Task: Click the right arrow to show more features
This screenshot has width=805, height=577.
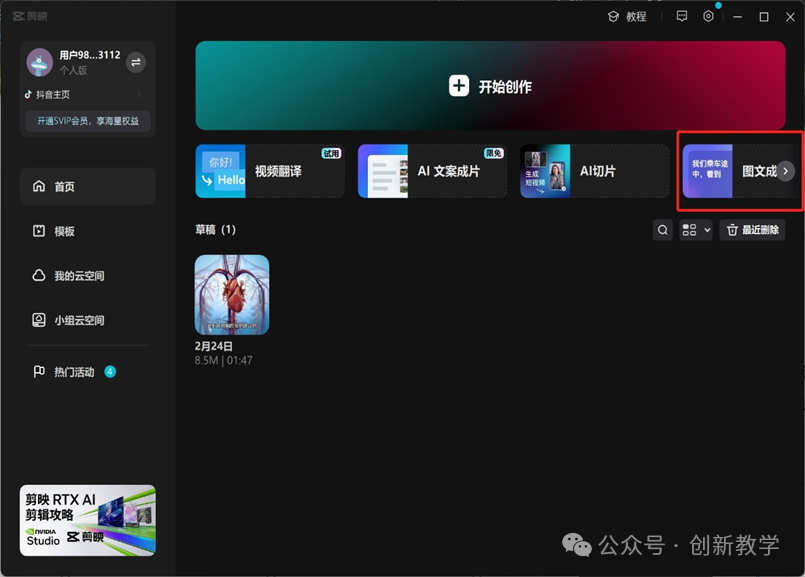Action: coord(785,171)
